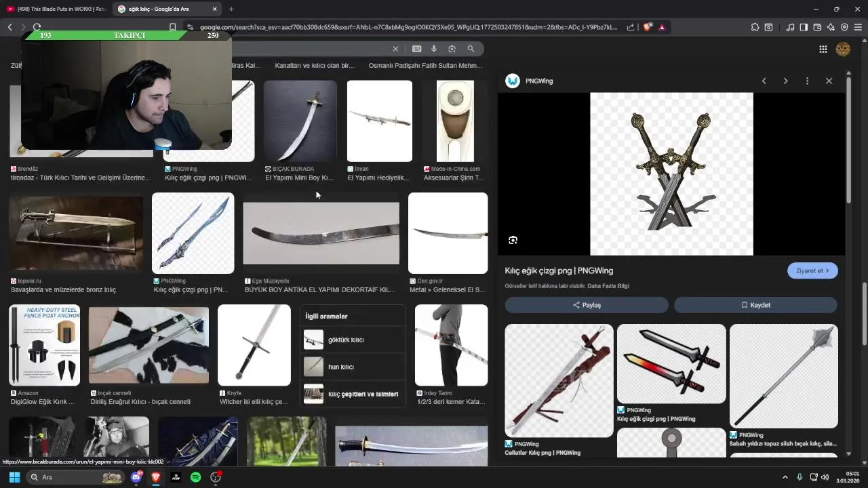The height and width of the screenshot is (488, 868).
Task: Click the Brave Shields lion icon
Action: click(x=648, y=27)
